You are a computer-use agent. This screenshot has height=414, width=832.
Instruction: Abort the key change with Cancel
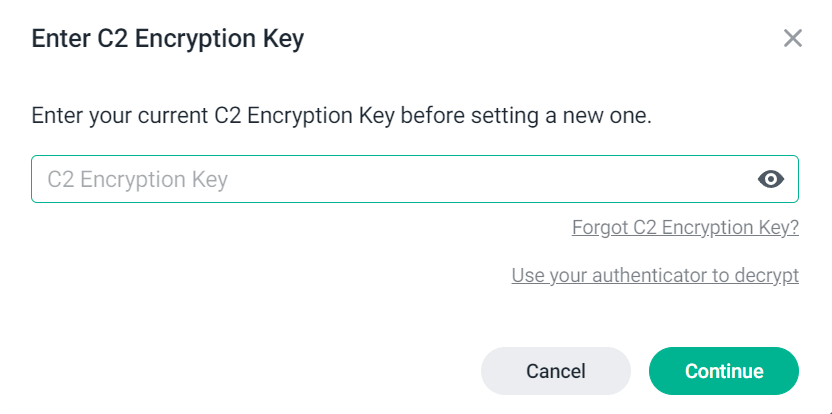click(x=556, y=371)
